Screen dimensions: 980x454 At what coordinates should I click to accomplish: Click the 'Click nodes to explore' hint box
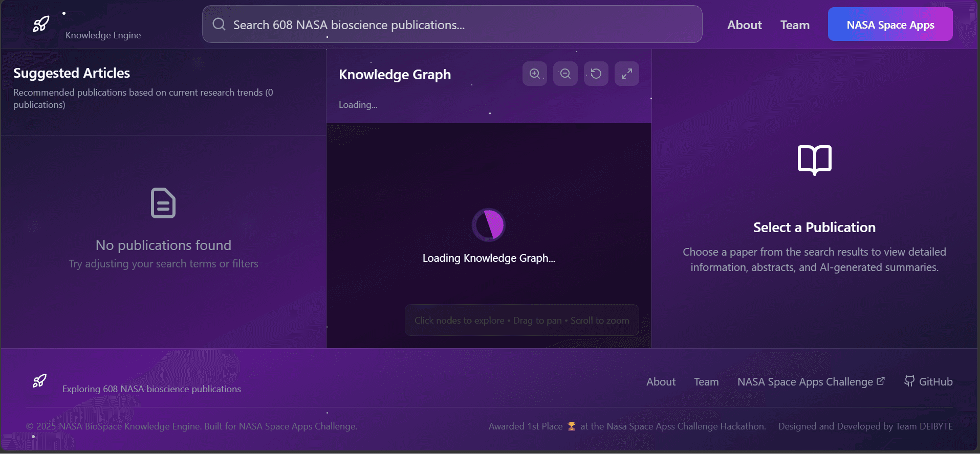pyautogui.click(x=521, y=321)
